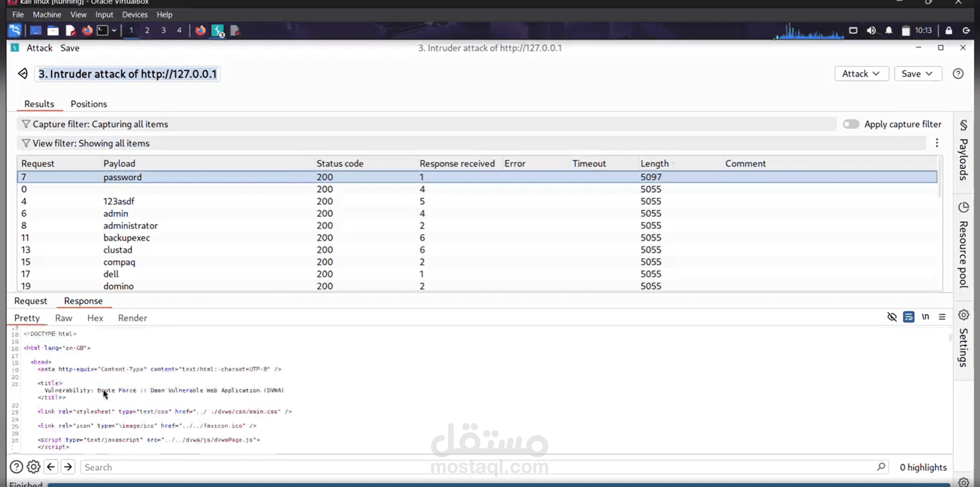This screenshot has height=487, width=980.
Task: Go to previous search match arrow
Action: coord(51,467)
